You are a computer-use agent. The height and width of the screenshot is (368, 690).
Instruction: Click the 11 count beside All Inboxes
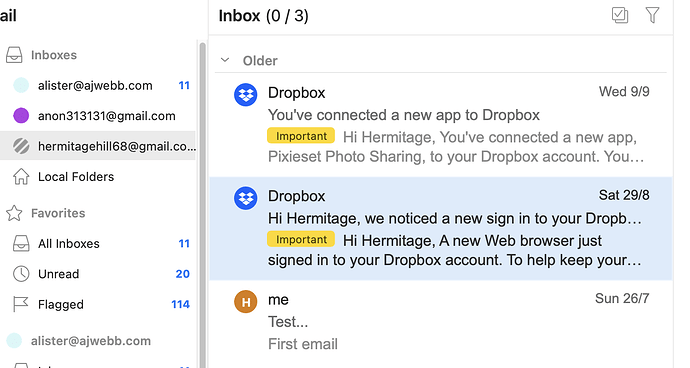[184, 243]
